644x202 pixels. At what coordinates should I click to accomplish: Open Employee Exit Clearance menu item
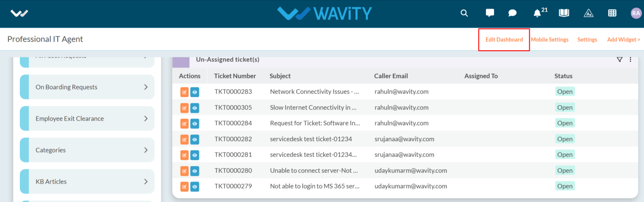click(87, 118)
